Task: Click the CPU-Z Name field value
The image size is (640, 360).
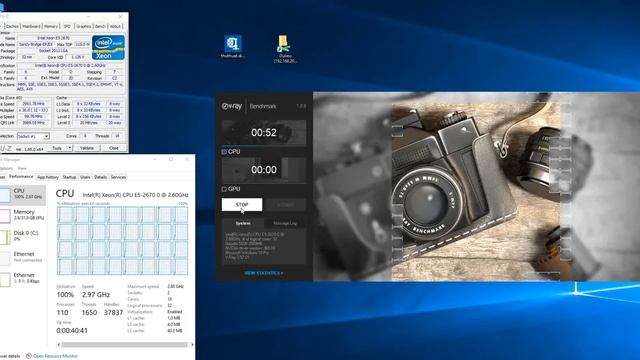Action: coord(53,38)
